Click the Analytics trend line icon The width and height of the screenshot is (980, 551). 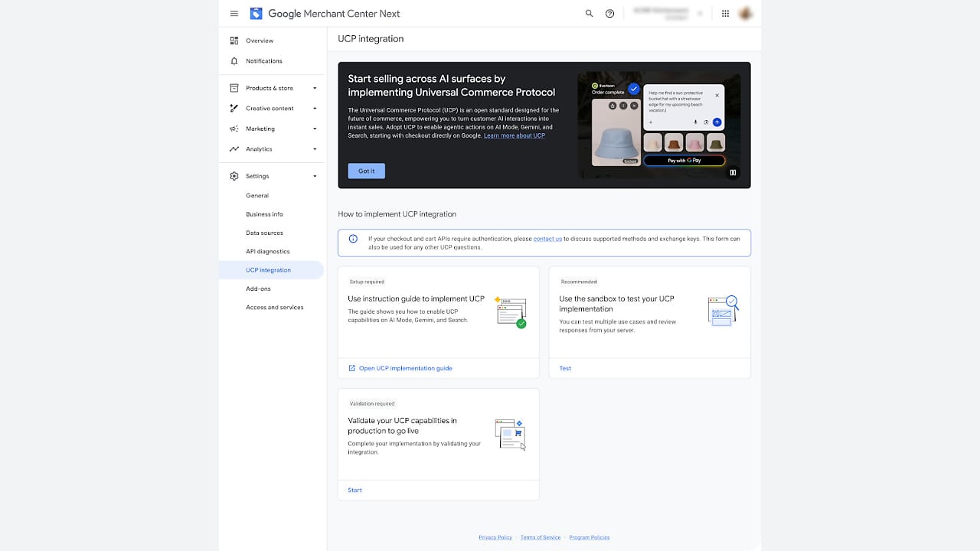coord(234,149)
